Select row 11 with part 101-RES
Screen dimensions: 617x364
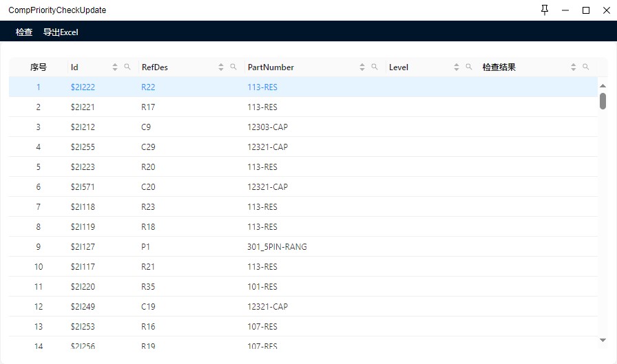[x=262, y=287]
